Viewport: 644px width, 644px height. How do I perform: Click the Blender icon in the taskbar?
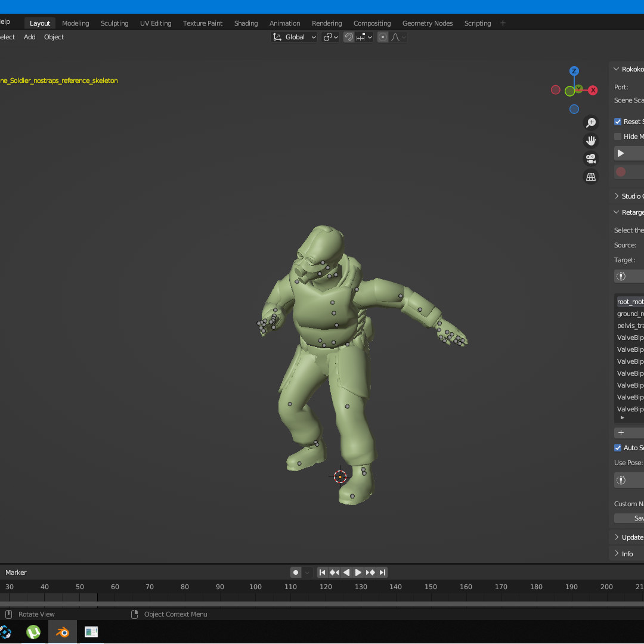(62, 631)
